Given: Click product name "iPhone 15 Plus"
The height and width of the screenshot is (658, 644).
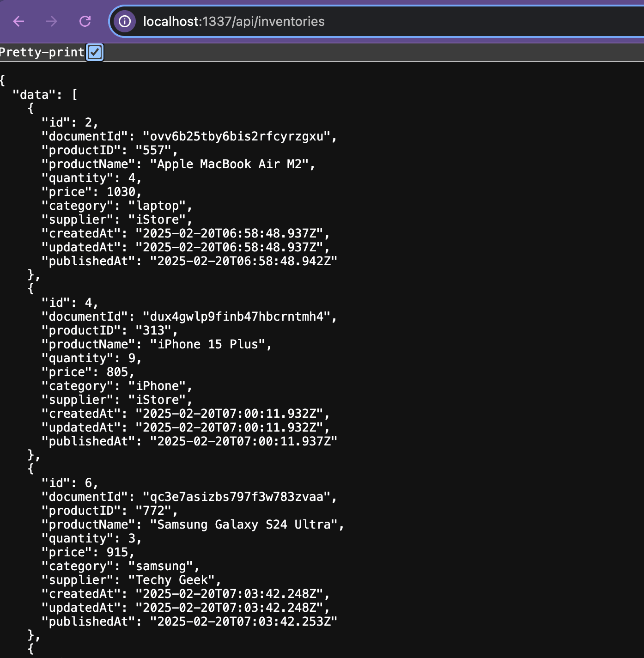Looking at the screenshot, I should (207, 344).
